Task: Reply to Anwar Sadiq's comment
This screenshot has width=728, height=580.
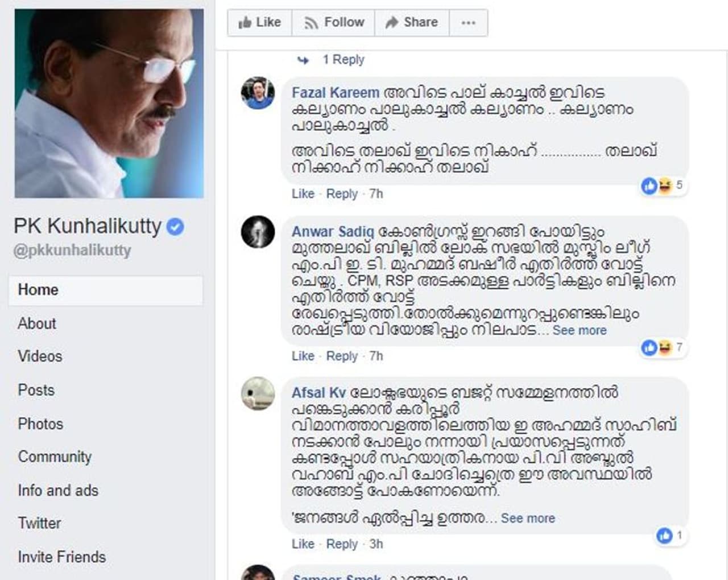Action: click(x=341, y=356)
